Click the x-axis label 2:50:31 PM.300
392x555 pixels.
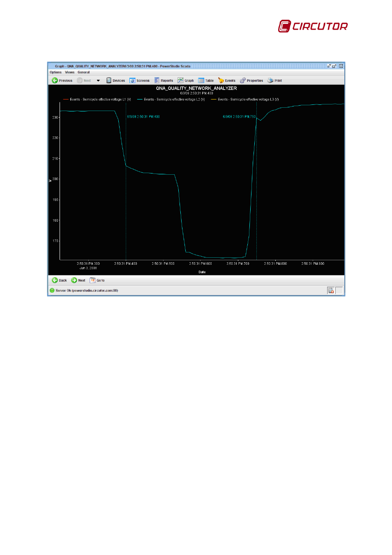pyautogui.click(x=88, y=264)
